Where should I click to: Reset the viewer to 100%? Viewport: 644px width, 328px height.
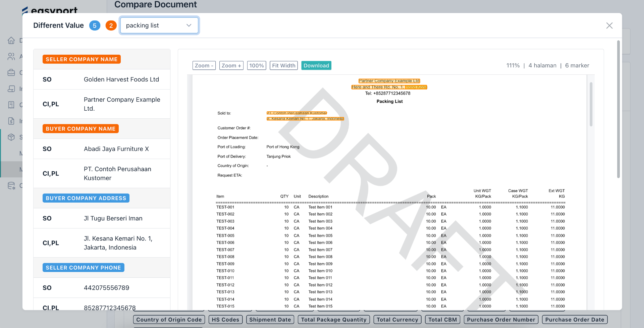[x=257, y=65]
